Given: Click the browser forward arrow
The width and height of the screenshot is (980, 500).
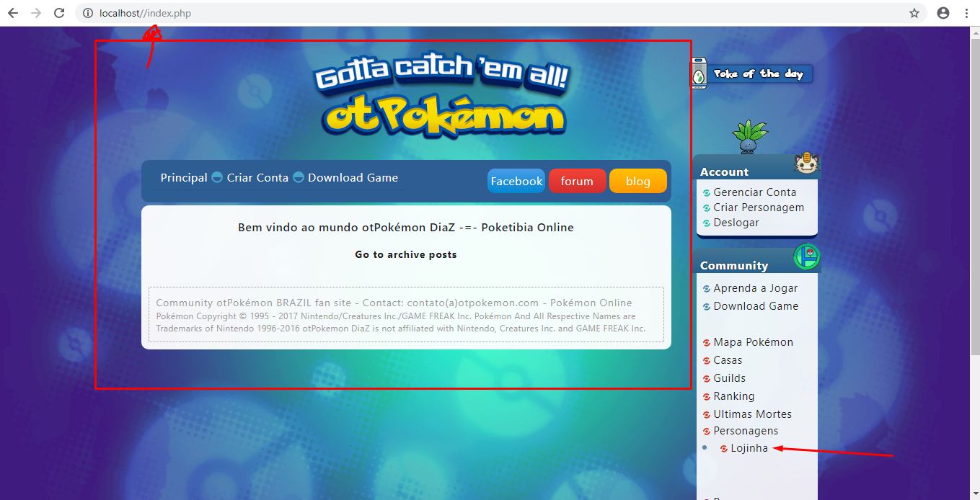Looking at the screenshot, I should tap(36, 13).
